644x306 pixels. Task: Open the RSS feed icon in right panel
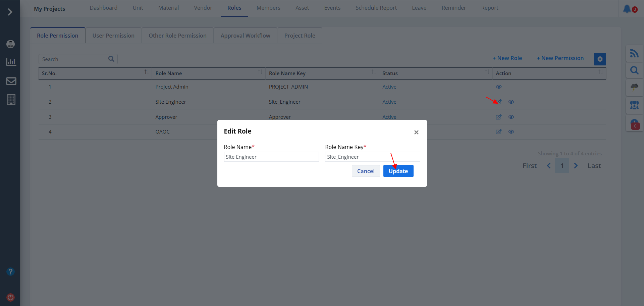[x=634, y=53]
